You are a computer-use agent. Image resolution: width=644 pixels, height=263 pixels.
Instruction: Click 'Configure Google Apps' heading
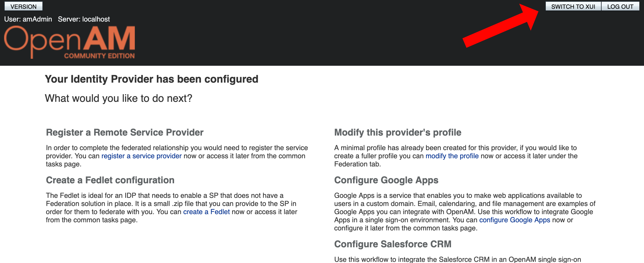386,180
